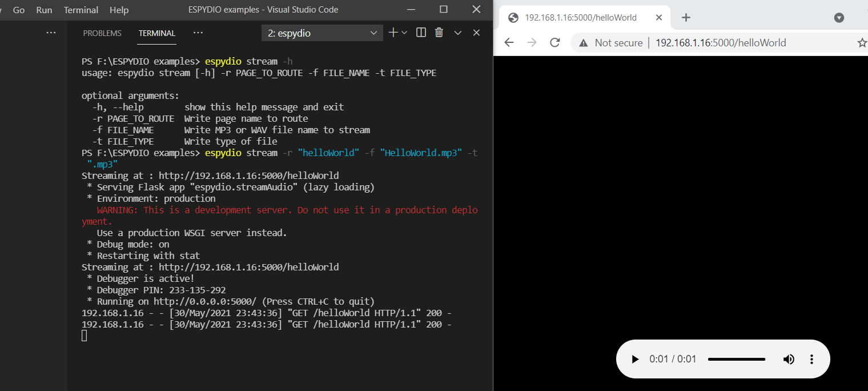This screenshot has width=868, height=391.
Task: Split the terminal
Action: point(421,33)
